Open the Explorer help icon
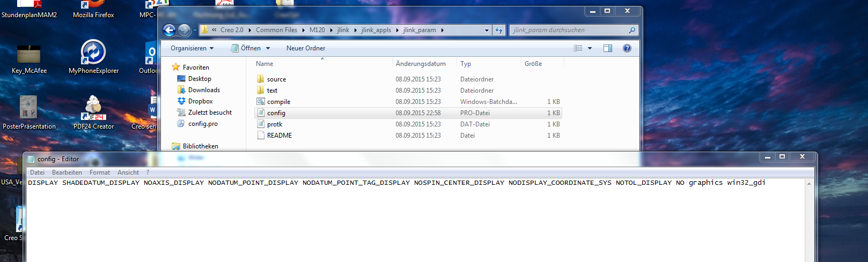Image resolution: width=868 pixels, height=262 pixels. click(x=627, y=48)
